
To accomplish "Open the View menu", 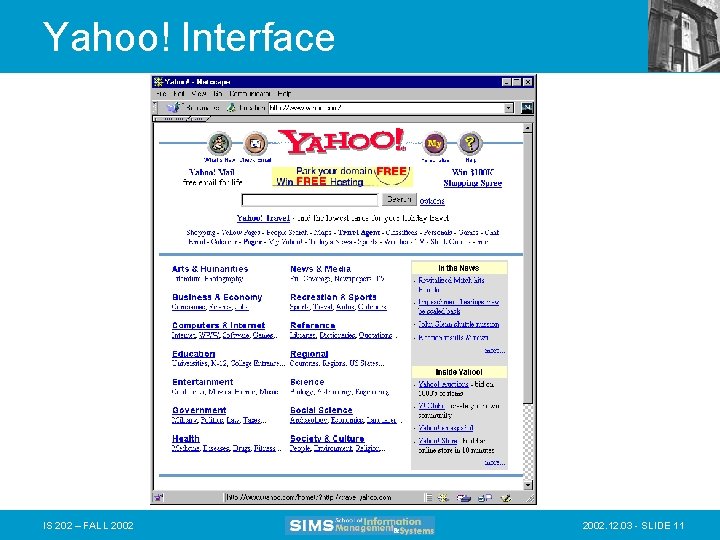I will [x=199, y=94].
